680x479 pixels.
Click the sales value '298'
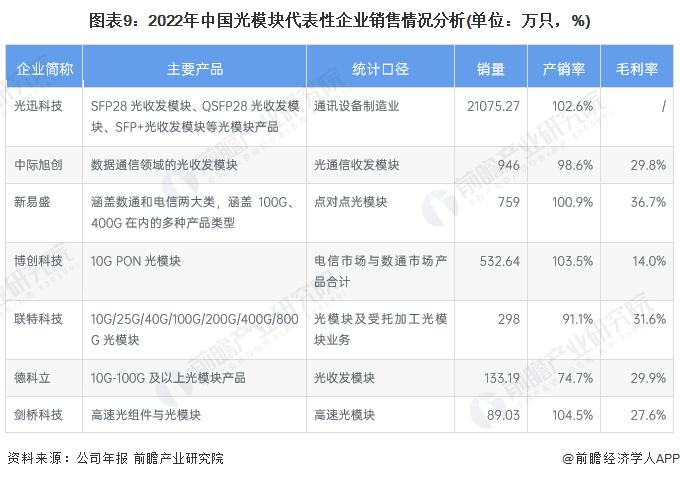509,319
